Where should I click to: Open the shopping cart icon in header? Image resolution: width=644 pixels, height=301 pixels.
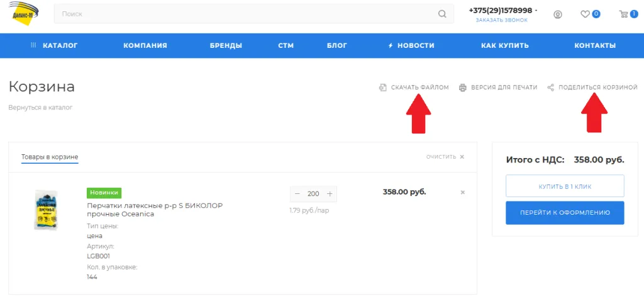623,14
